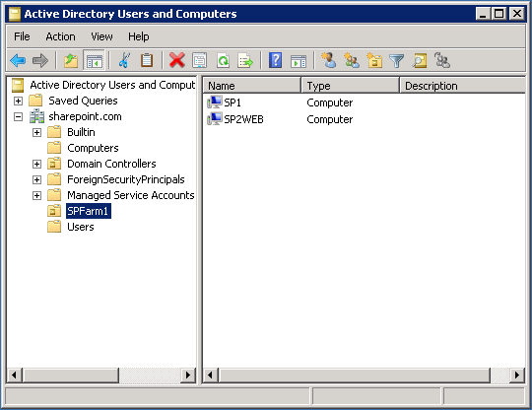The height and width of the screenshot is (410, 532).
Task: Open the View menu
Action: pos(101,36)
